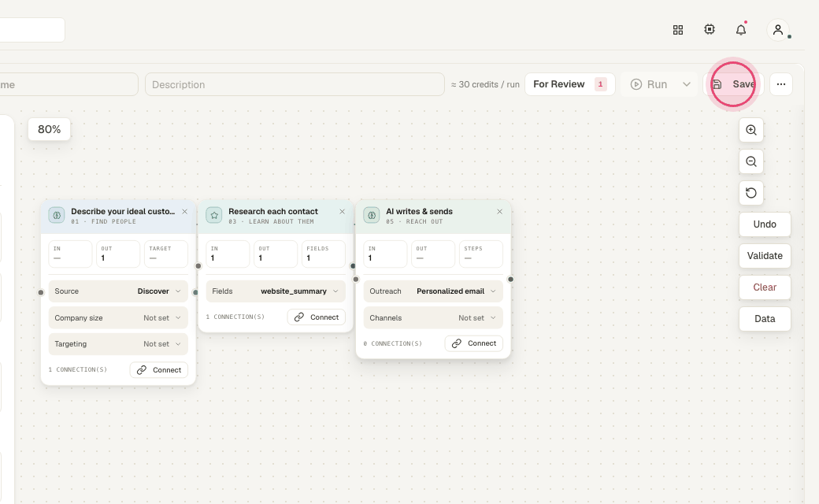Click the star icon on Research each contact node
Screen dimensions: 819x504
(214, 215)
